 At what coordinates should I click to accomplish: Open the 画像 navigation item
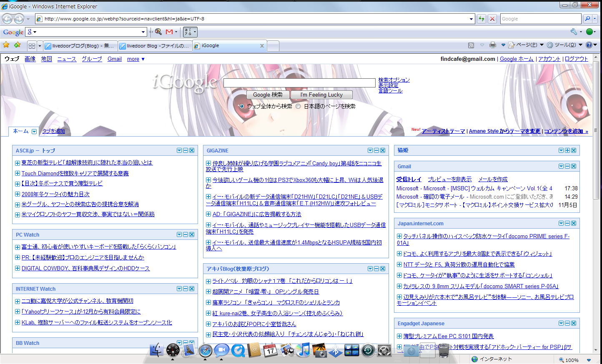(x=30, y=59)
